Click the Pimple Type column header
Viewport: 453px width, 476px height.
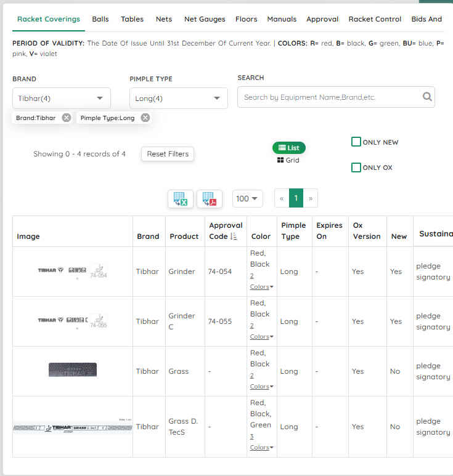pyautogui.click(x=293, y=231)
